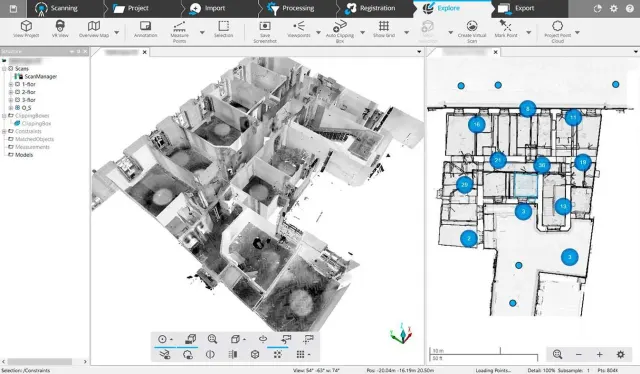The height and width of the screenshot is (374, 640).
Task: Click the zoom in plus button on map
Action: coord(599,354)
